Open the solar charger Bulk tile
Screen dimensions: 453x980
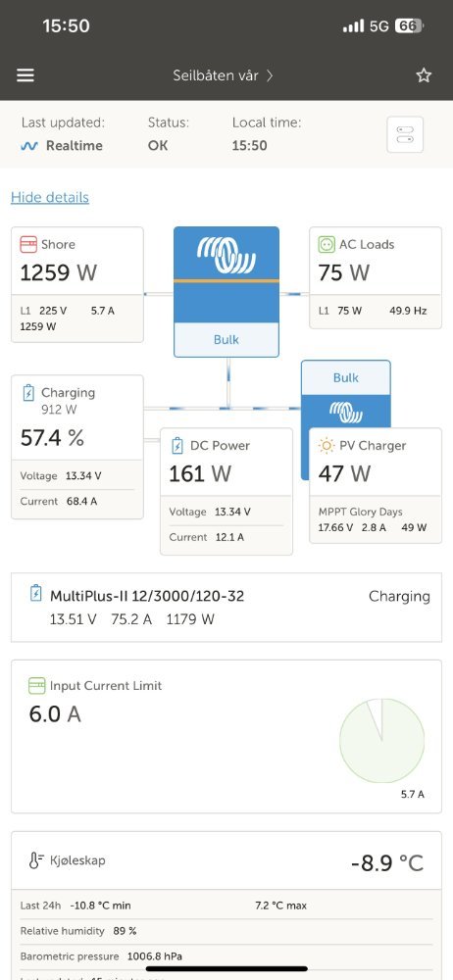coord(346,394)
